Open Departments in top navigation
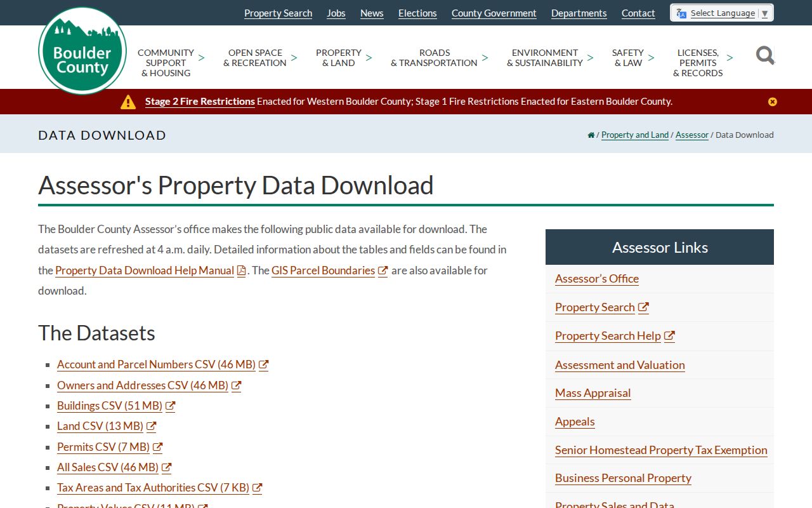This screenshot has width=812, height=508. pyautogui.click(x=579, y=13)
